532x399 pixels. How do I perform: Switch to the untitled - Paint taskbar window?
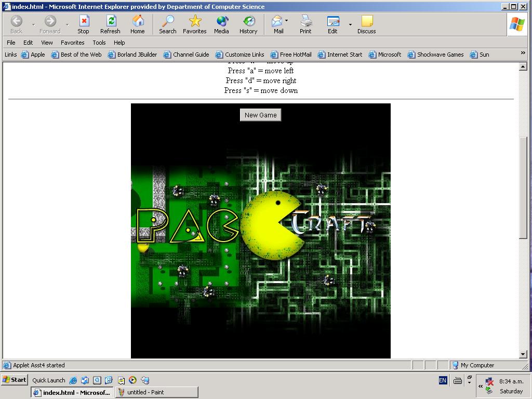tap(157, 392)
